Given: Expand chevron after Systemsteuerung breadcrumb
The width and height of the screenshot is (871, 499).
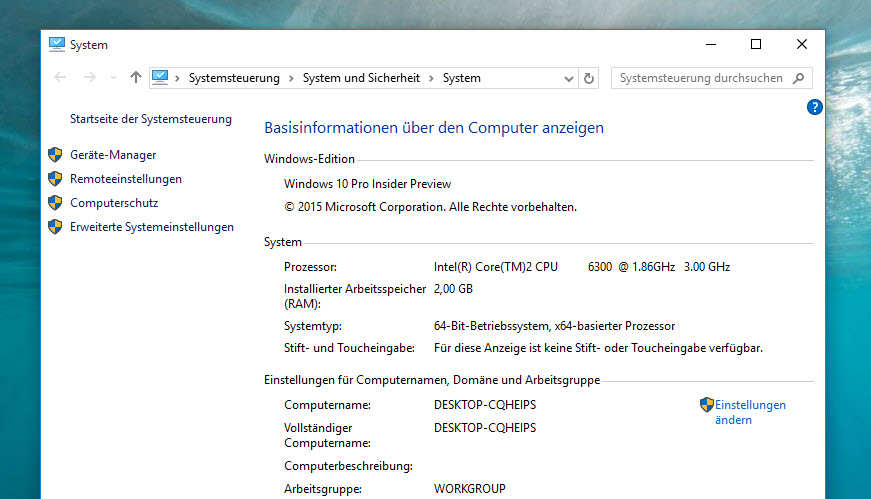Looking at the screenshot, I should pyautogui.click(x=291, y=78).
